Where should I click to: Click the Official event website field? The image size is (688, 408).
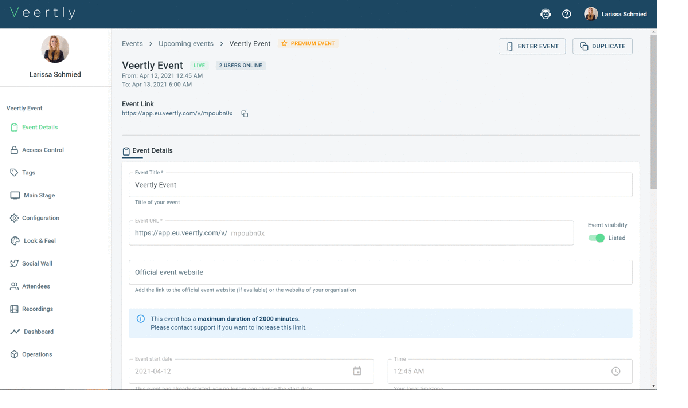click(381, 272)
